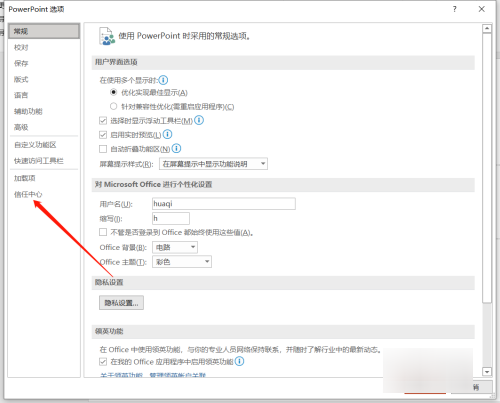Click info icon beside live preview option
The width and height of the screenshot is (500, 403).
pyautogui.click(x=168, y=134)
